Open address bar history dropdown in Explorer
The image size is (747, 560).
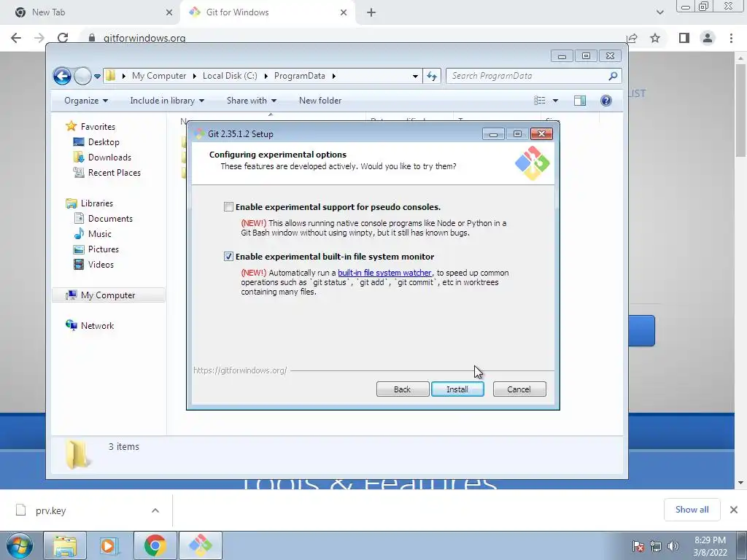[x=415, y=76]
